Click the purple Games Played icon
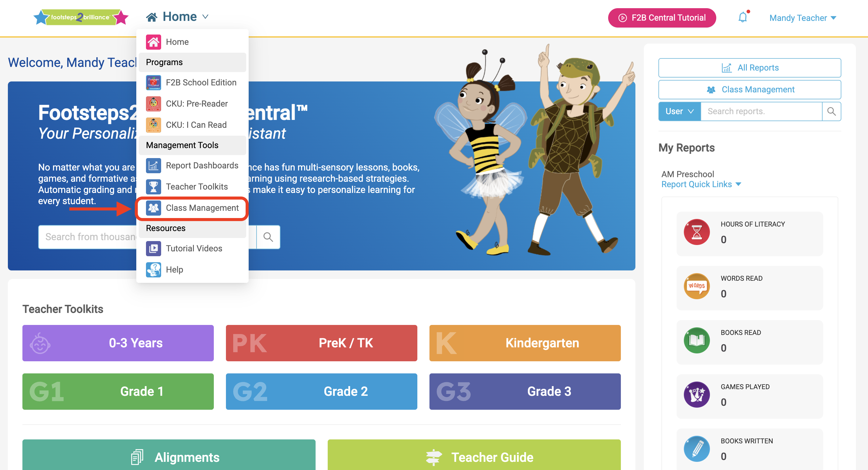 pyautogui.click(x=696, y=395)
